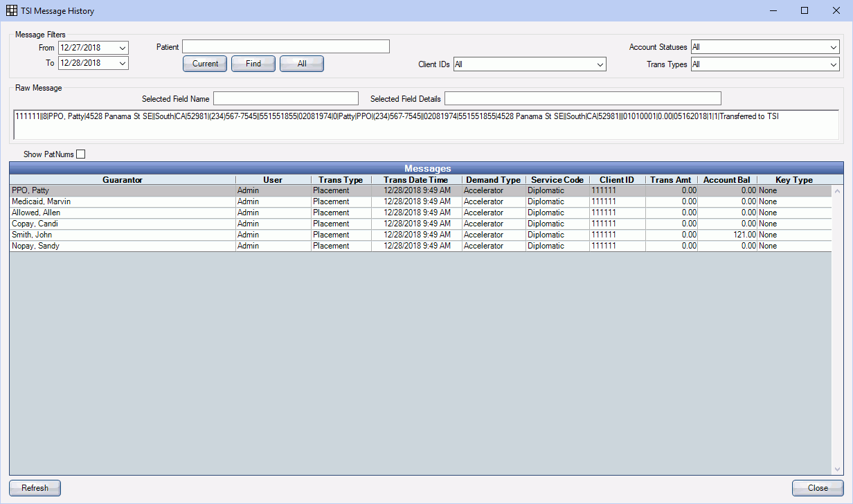The width and height of the screenshot is (853, 504).
Task: Click the messages grid scroll up arrow
Action: (838, 191)
